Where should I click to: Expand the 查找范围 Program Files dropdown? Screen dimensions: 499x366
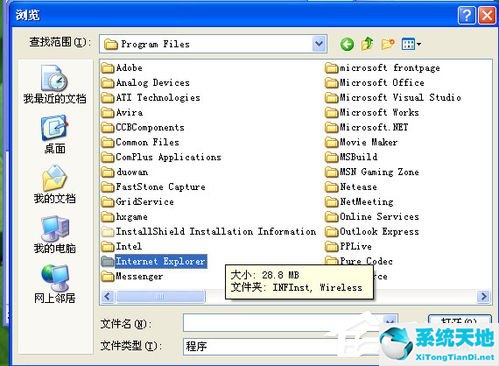pos(319,44)
